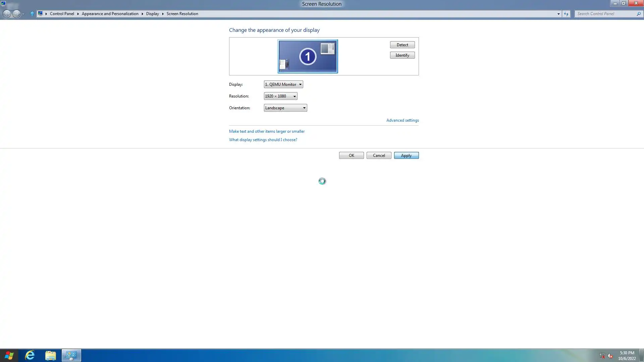Viewport: 644px width, 362px height.
Task: Navigate to Control Panel breadcrumb
Action: pos(62,14)
